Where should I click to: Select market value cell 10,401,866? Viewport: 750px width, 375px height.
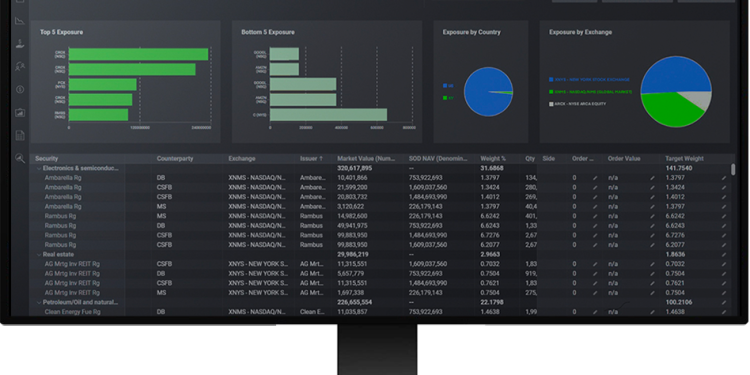point(353,178)
